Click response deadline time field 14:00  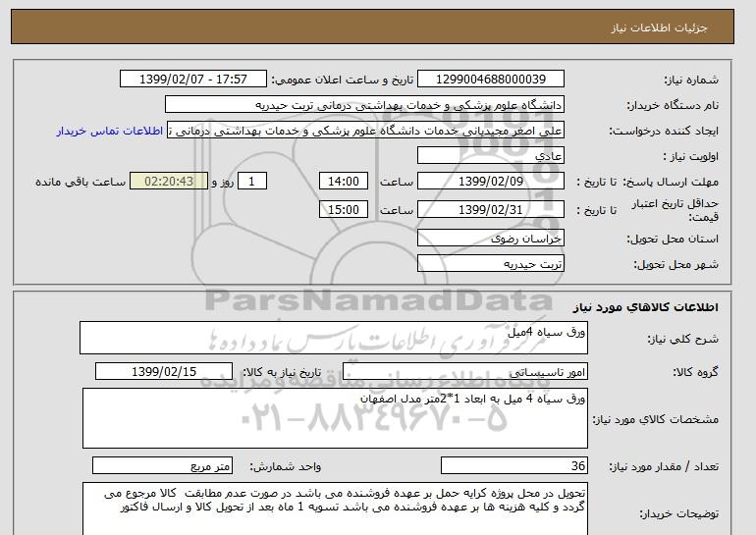(x=344, y=182)
